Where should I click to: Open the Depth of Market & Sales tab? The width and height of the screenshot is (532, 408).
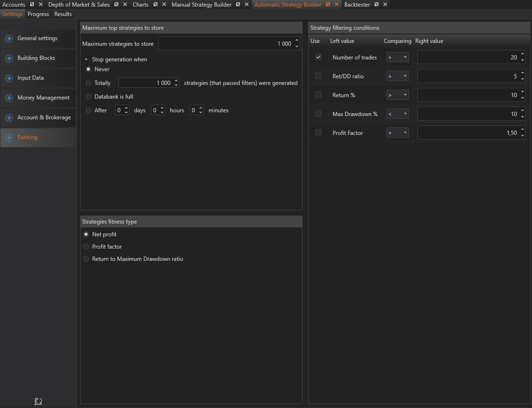point(79,5)
